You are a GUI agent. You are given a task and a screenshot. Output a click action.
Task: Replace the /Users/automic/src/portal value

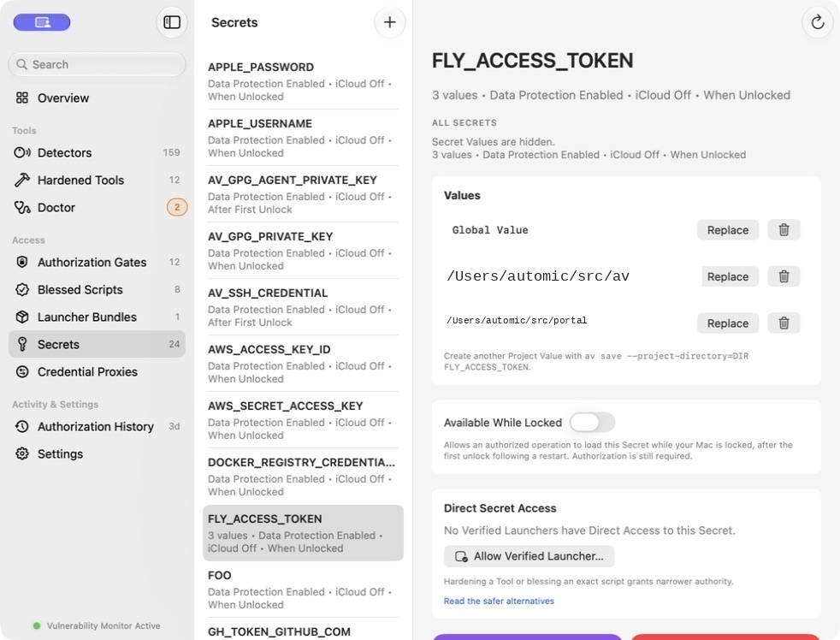point(727,323)
